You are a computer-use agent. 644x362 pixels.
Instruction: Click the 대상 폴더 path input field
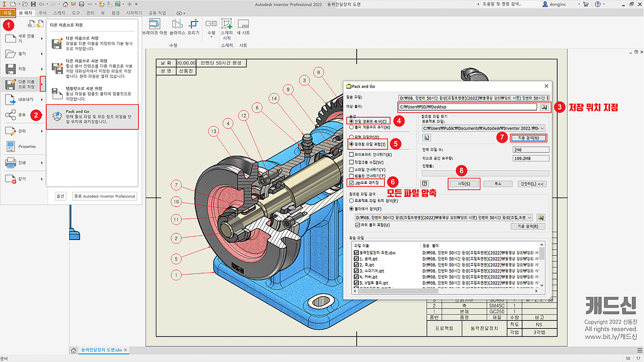click(467, 107)
